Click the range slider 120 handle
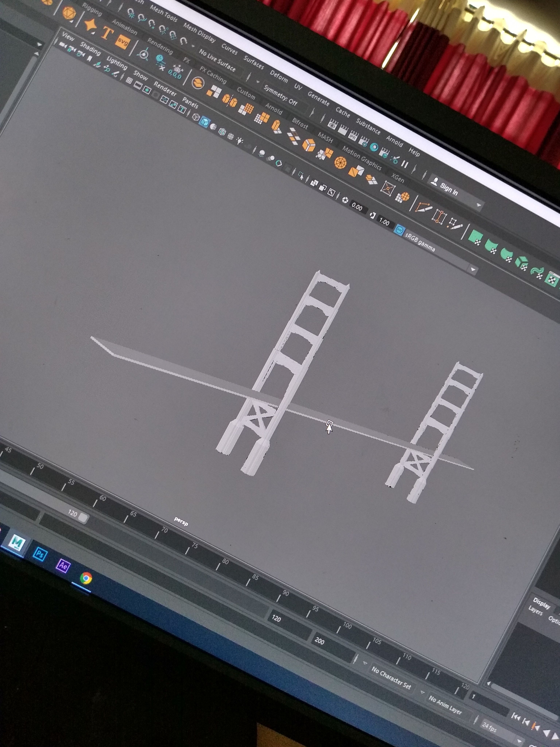560x747 pixels. point(83,518)
